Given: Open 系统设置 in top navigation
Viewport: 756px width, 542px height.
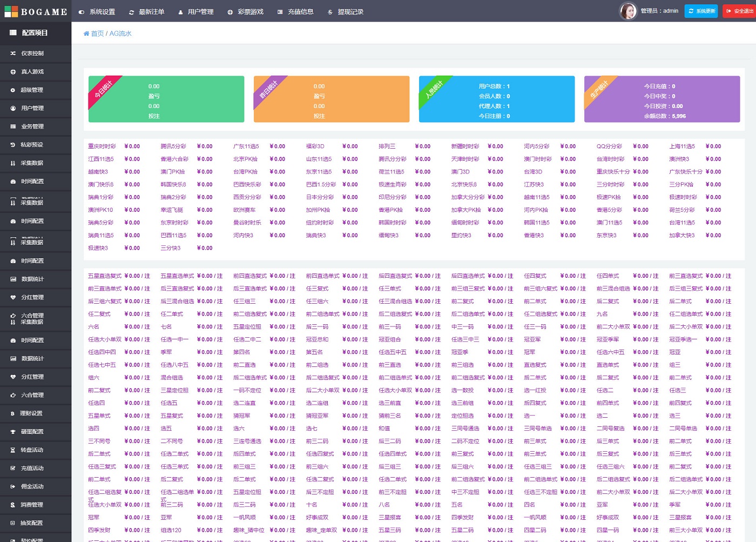Looking at the screenshot, I should (x=97, y=12).
